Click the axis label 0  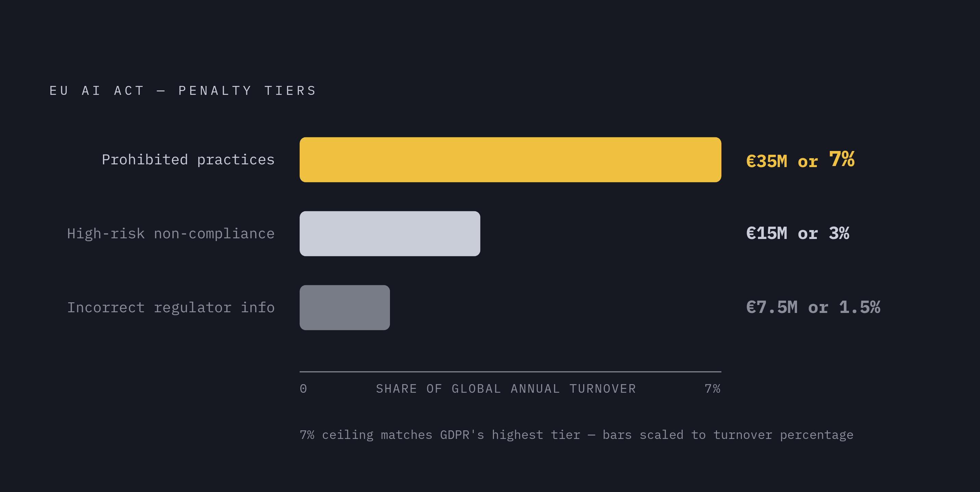tap(303, 388)
